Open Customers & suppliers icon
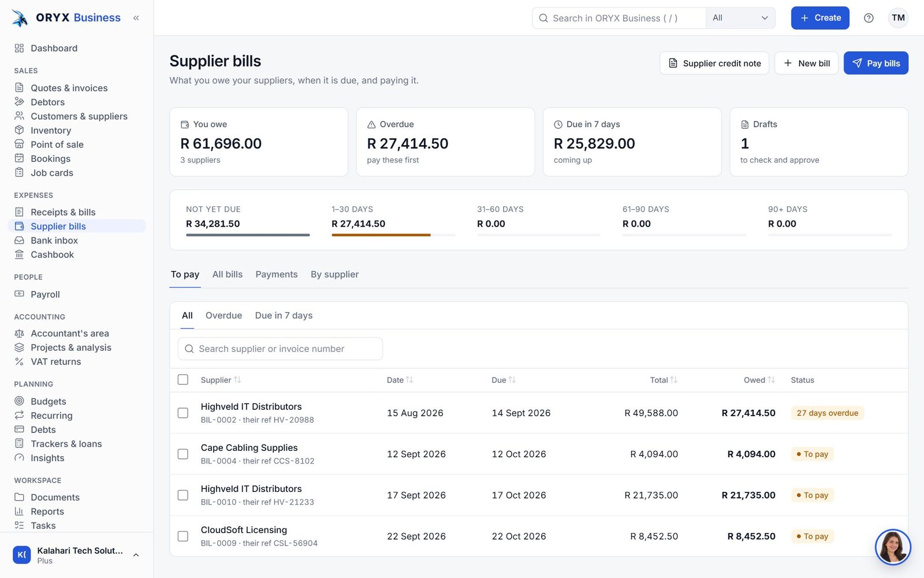Viewport: 924px width, 578px height. pyautogui.click(x=19, y=116)
